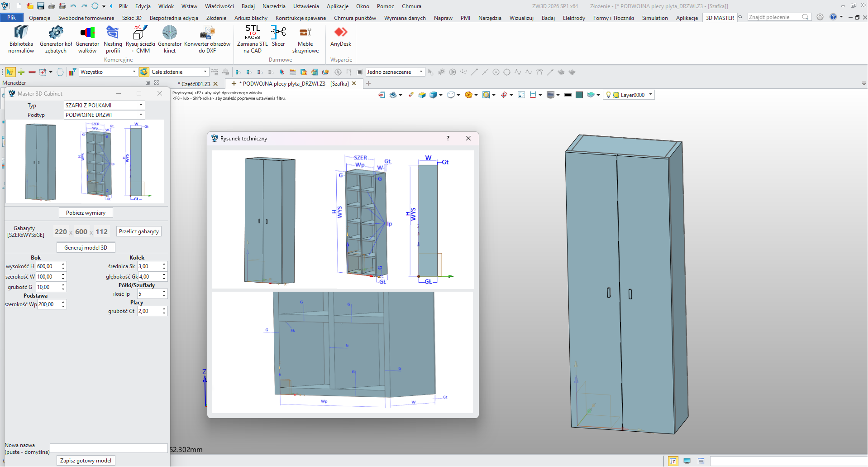Screen dimensions: 868x467
Task: Click the Nowa nazwa text field
Action: (x=109, y=448)
